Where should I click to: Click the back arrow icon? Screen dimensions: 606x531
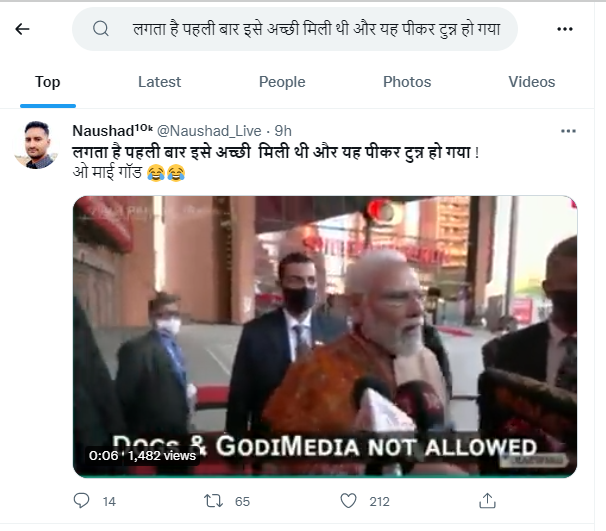click(x=22, y=29)
